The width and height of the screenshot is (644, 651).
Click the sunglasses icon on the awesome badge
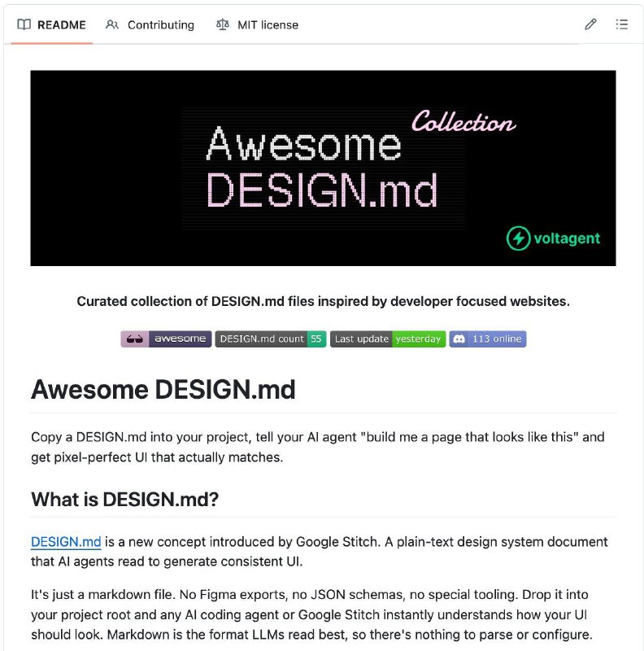pyautogui.click(x=136, y=339)
